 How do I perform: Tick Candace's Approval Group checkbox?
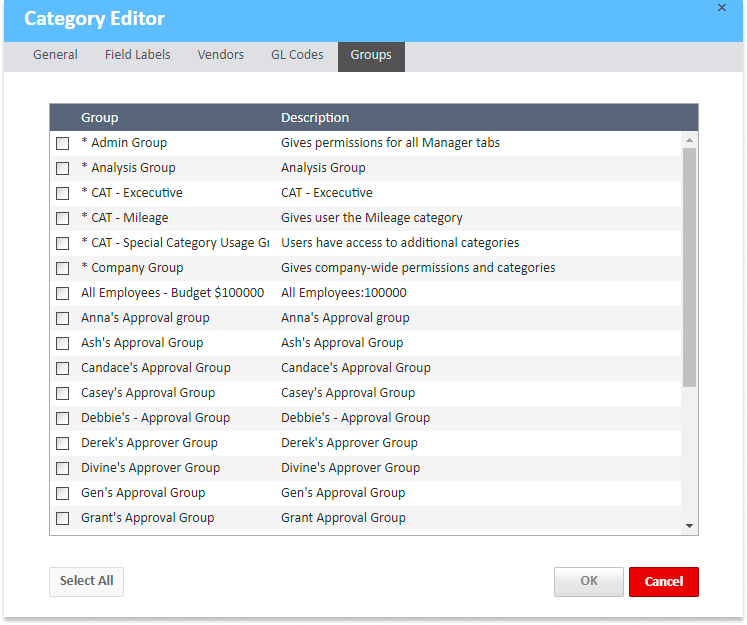click(x=63, y=368)
